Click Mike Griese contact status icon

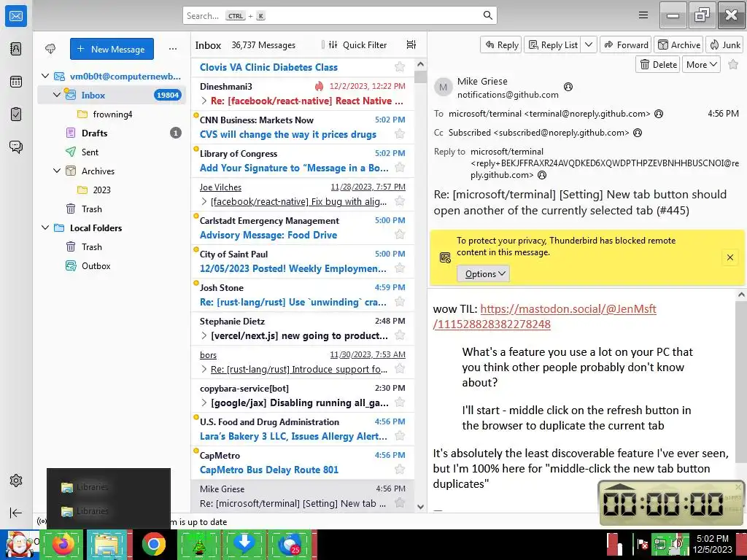tap(568, 87)
